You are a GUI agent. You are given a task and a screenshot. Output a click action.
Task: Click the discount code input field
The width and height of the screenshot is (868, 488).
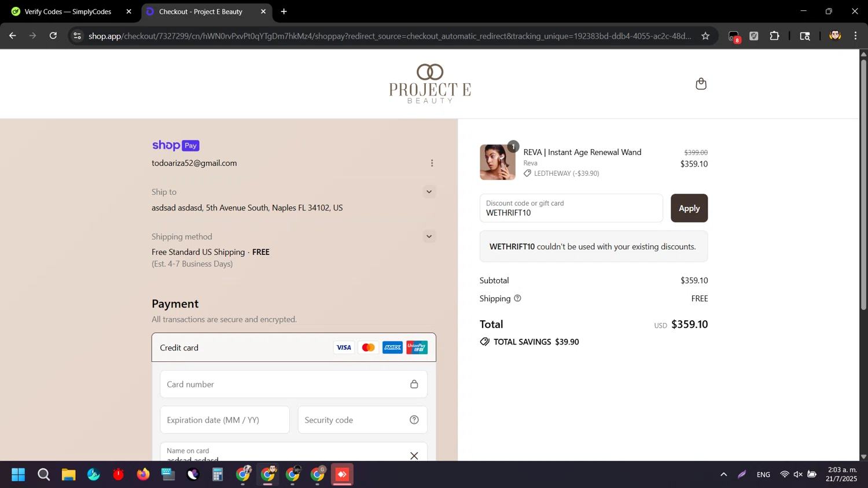pos(571,208)
